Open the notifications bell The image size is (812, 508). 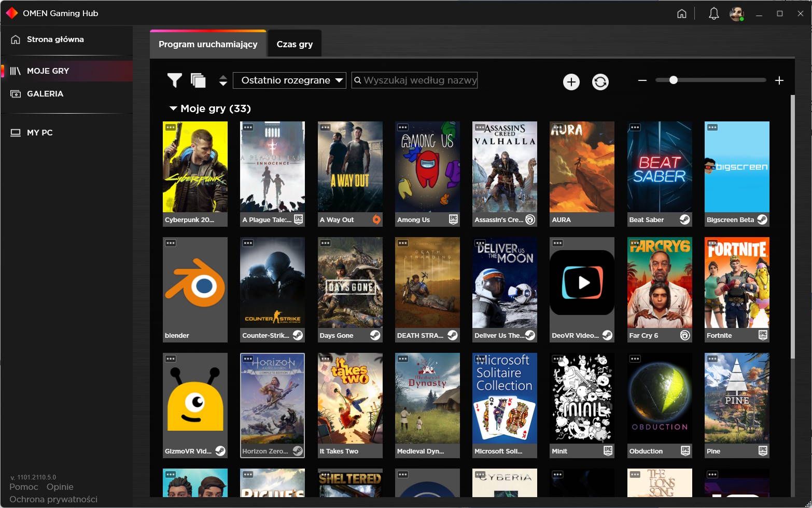[714, 13]
